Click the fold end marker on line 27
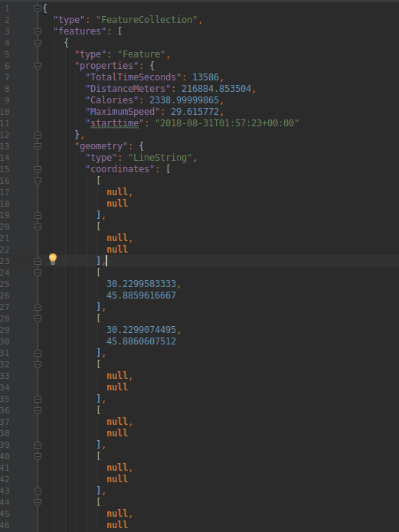This screenshot has height=532, width=399. 38,307
